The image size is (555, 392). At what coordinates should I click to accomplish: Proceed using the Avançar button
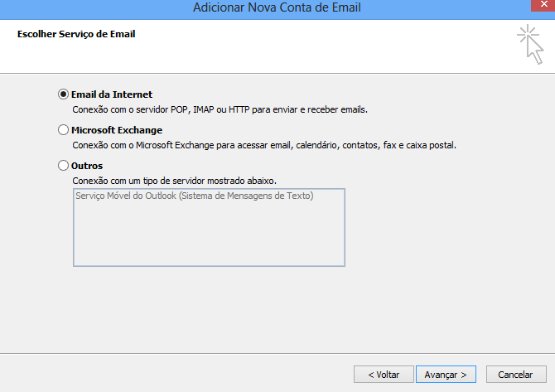tap(446, 375)
